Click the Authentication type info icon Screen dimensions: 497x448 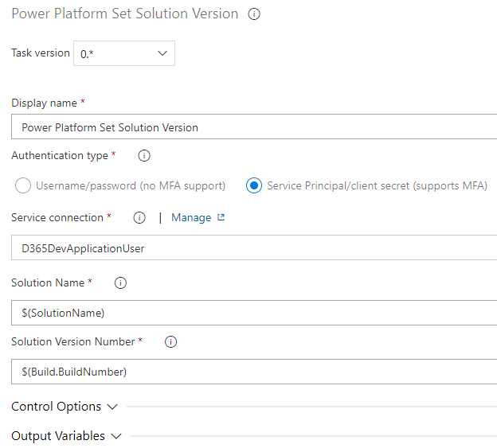point(144,156)
